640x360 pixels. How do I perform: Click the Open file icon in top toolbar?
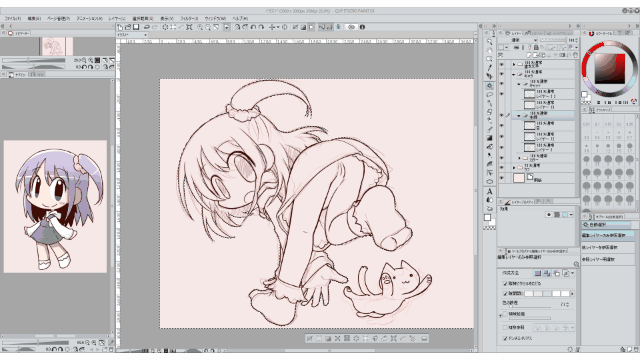point(128,27)
